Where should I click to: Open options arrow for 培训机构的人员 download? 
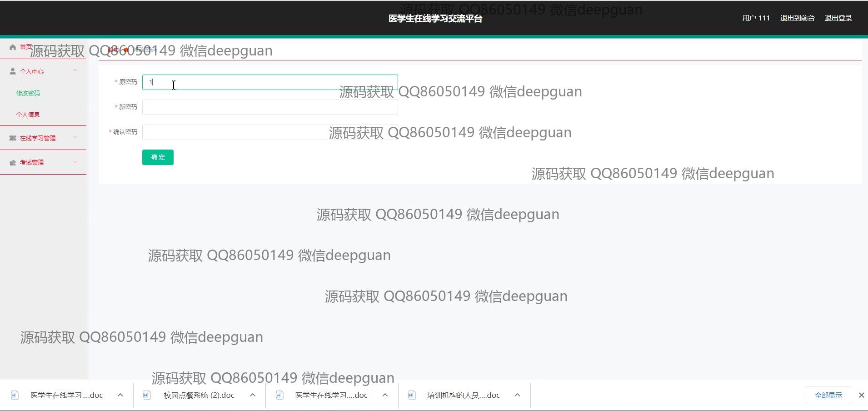(517, 395)
